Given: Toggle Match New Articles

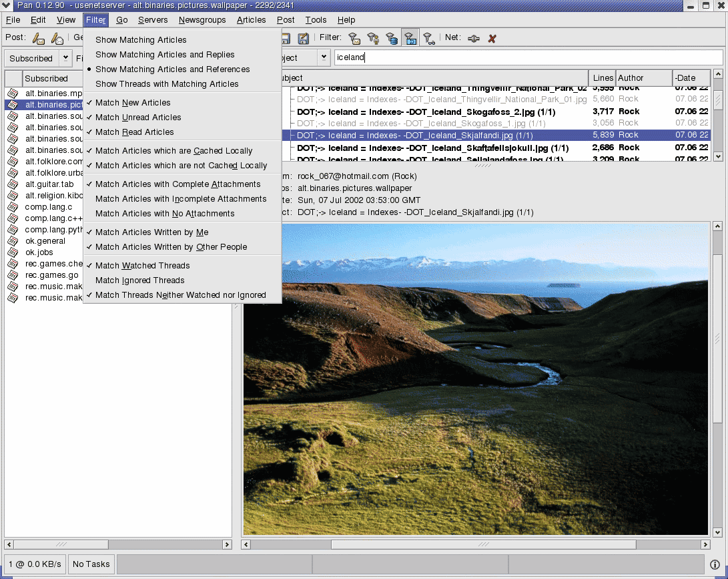Looking at the screenshot, I should [x=182, y=103].
